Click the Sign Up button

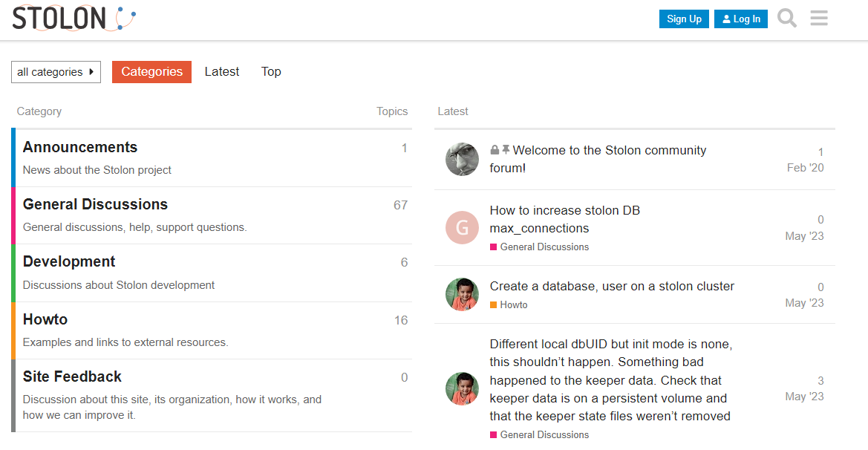pos(684,19)
